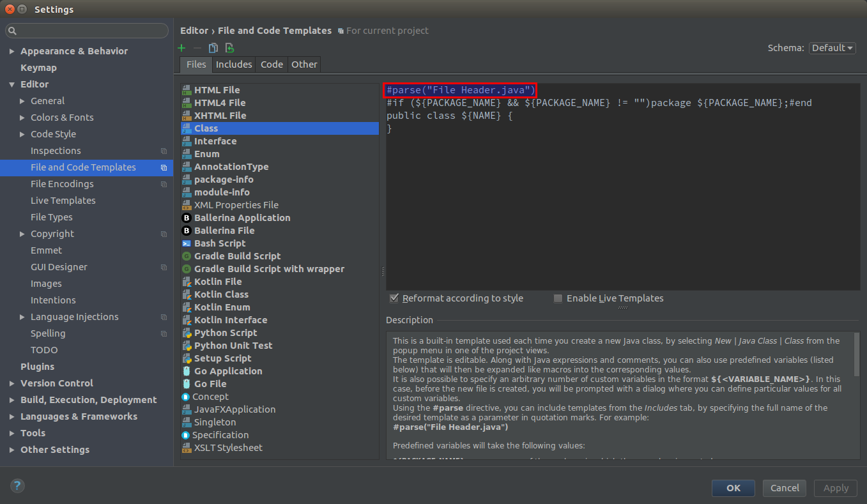Expand the Version Control node
Screen dimensions: 867x504
(12, 383)
